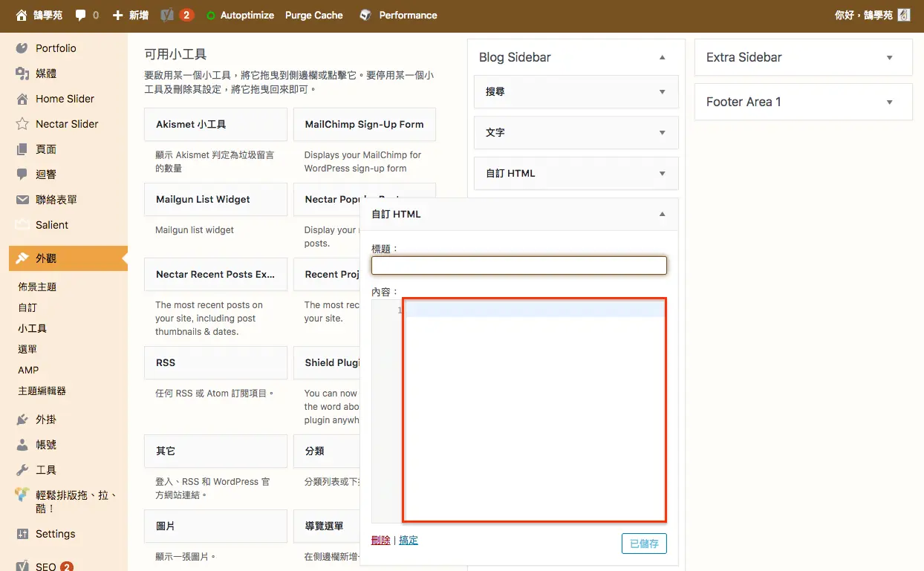Screen dimensions: 924x571
Task: Select the 其它 widget
Action: (215, 451)
